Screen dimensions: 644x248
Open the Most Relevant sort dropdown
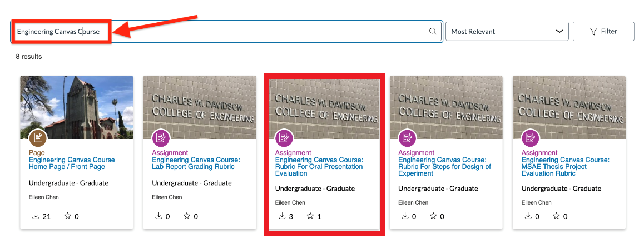[507, 32]
